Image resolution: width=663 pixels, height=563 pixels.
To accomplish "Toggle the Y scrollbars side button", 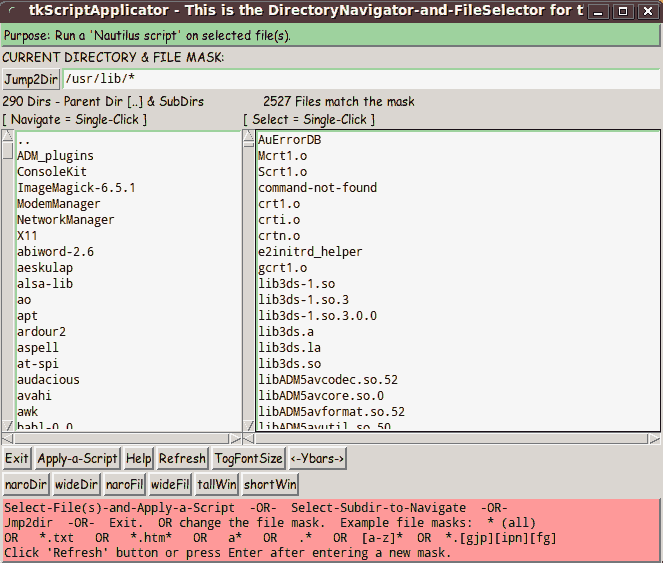I will click(x=318, y=459).
